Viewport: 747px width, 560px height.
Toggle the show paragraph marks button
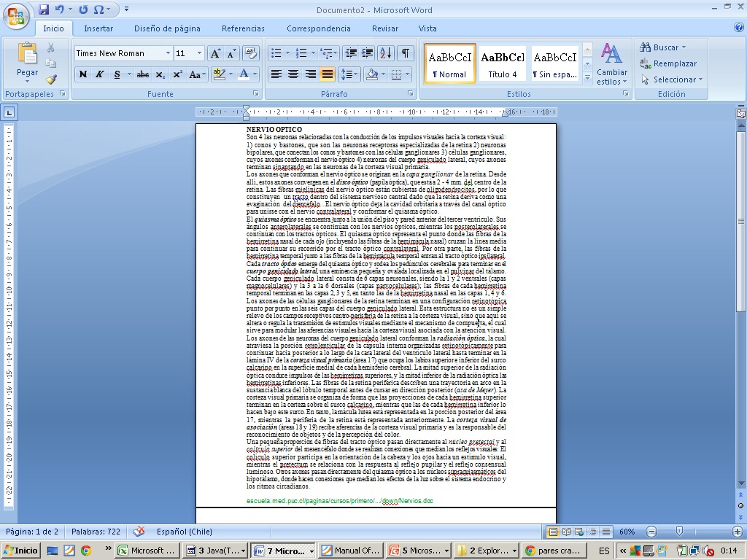click(405, 53)
